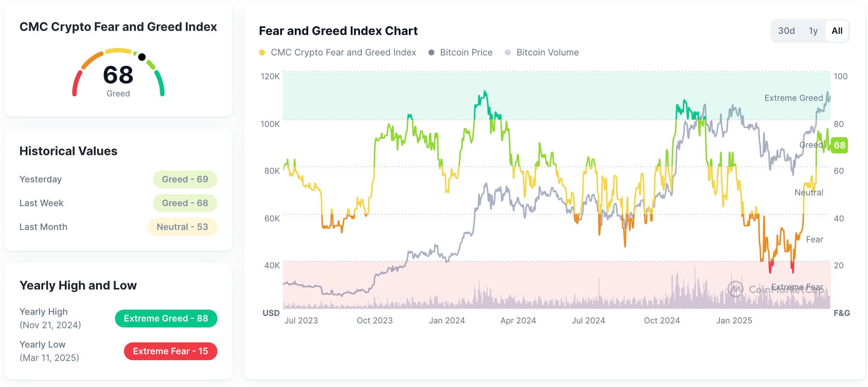Viewport: 868px width, 387px height.
Task: Click the yellow Fear and Greed legend dot
Action: pyautogui.click(x=262, y=52)
